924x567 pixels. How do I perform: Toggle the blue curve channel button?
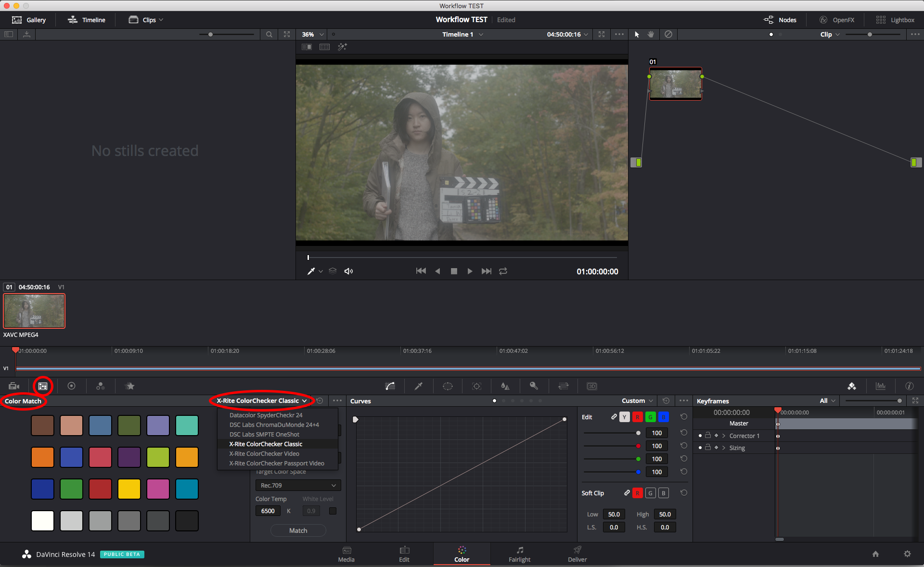pos(663,417)
